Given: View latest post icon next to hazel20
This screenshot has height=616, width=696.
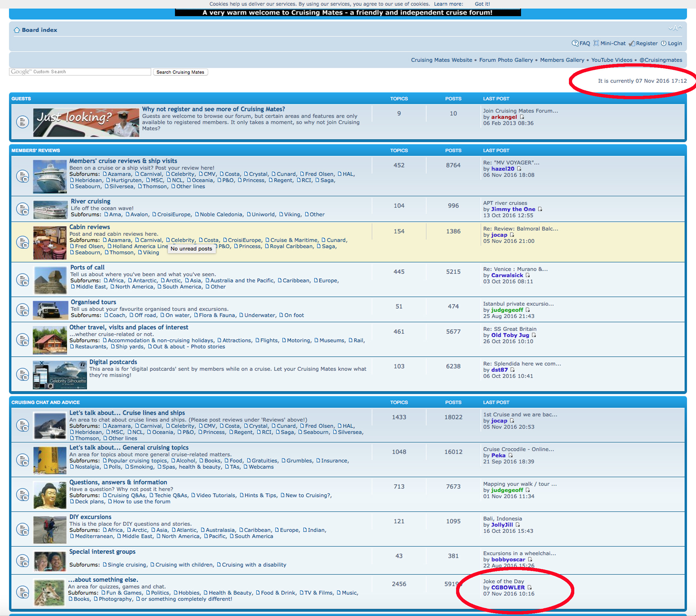Looking at the screenshot, I should pyautogui.click(x=519, y=169).
